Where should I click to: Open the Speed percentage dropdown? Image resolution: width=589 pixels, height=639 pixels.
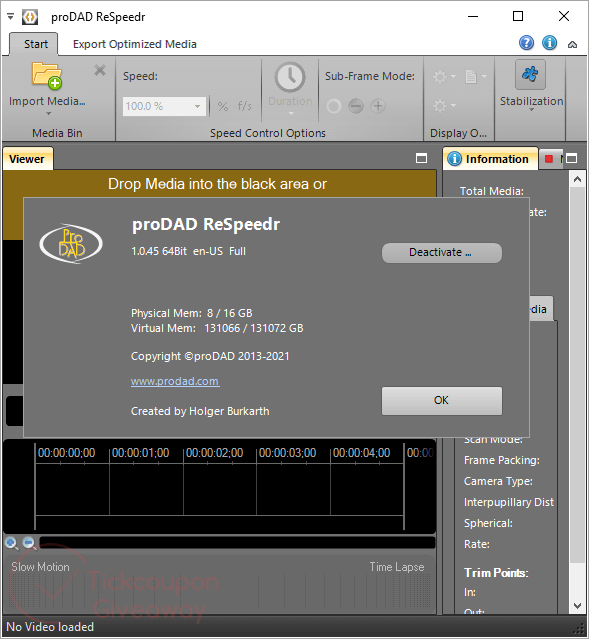pos(197,106)
